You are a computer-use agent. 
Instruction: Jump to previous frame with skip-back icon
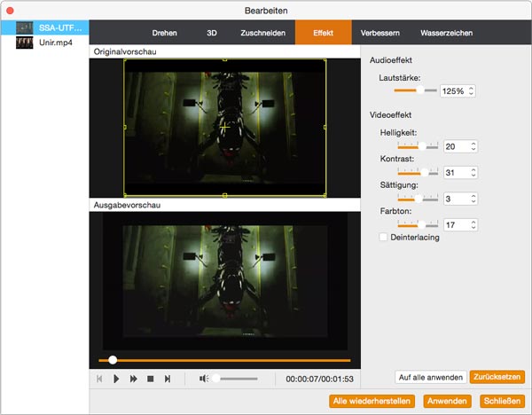pyautogui.click(x=99, y=379)
